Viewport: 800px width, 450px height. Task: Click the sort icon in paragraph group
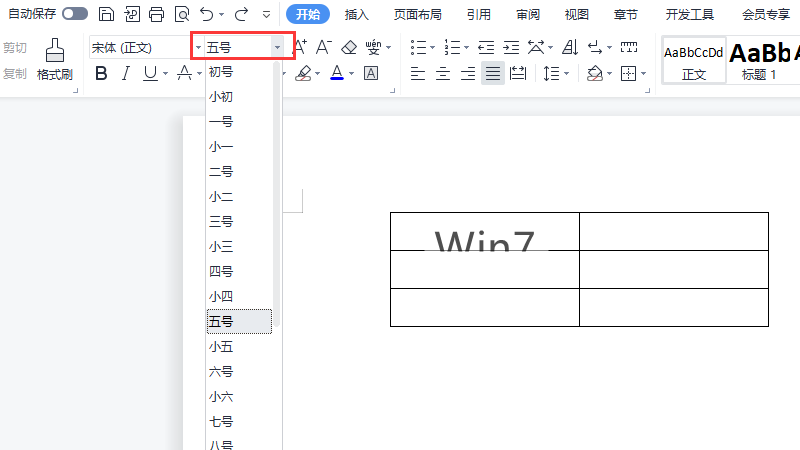[x=569, y=47]
